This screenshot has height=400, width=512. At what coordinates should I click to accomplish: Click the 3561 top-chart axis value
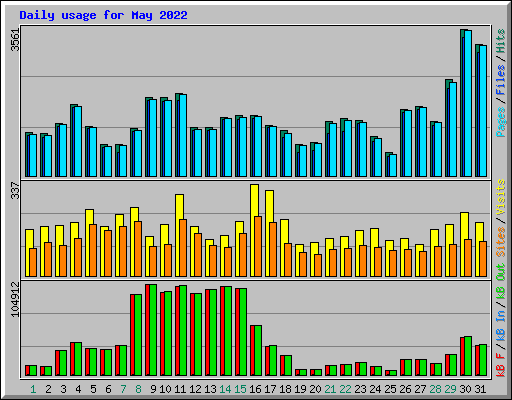15,40
